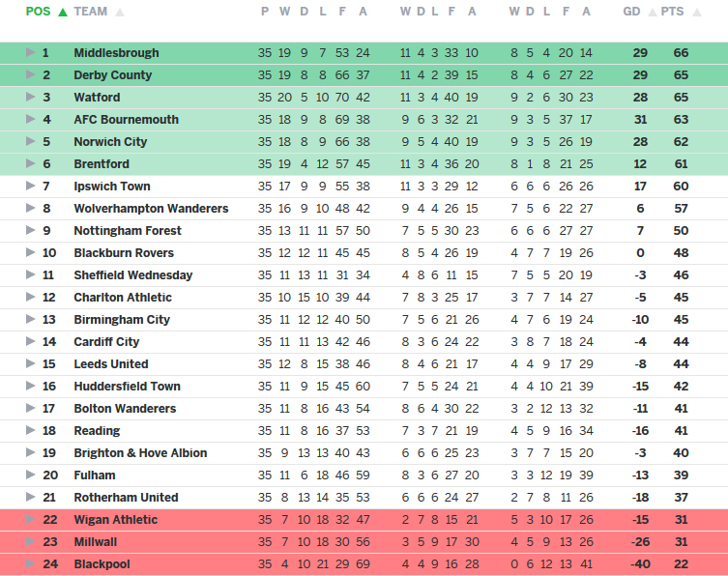This screenshot has height=576, width=728.
Task: Click the PTS column header label
Action: point(686,12)
